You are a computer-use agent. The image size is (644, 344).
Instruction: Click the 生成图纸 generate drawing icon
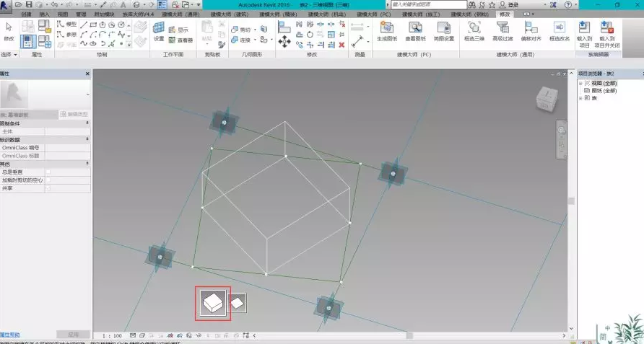387,32
